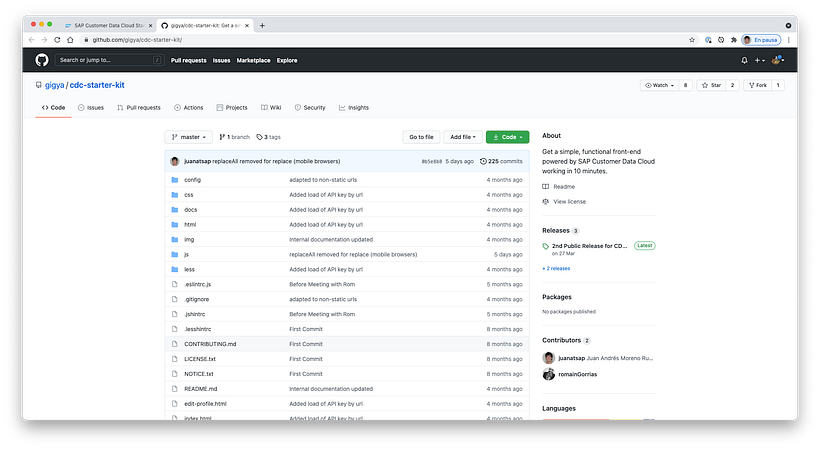820x450 pixels.
Task: Open the config folder
Action: pyautogui.click(x=192, y=179)
